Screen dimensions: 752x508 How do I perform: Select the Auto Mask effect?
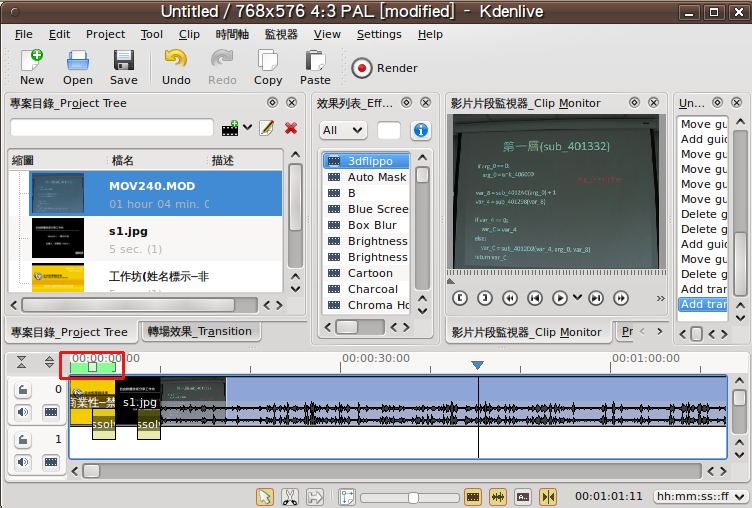pos(367,177)
